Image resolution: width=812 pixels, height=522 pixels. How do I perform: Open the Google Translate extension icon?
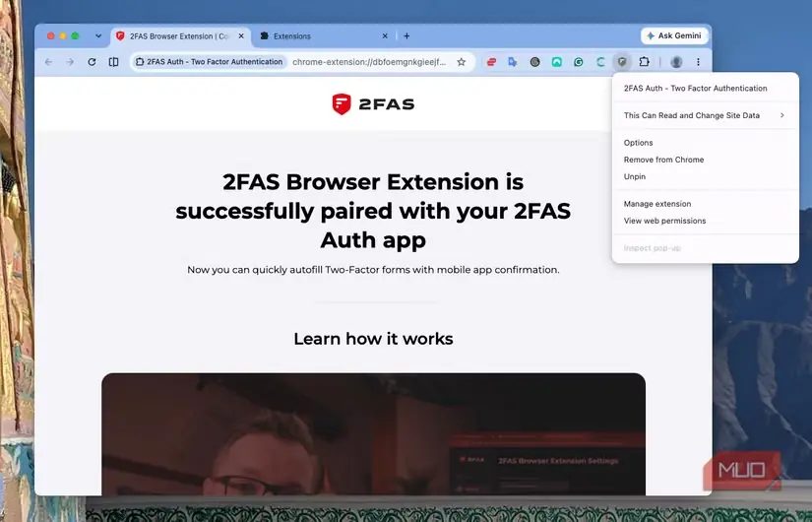point(513,62)
